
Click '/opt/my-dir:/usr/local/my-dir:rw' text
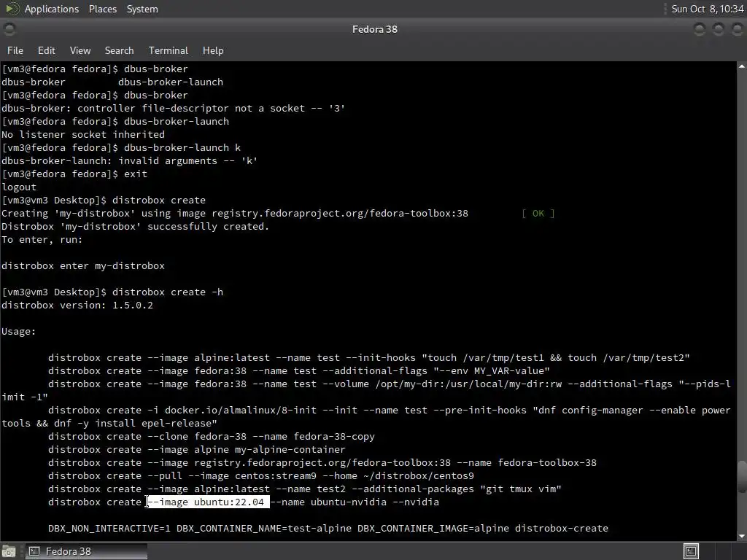click(468, 384)
